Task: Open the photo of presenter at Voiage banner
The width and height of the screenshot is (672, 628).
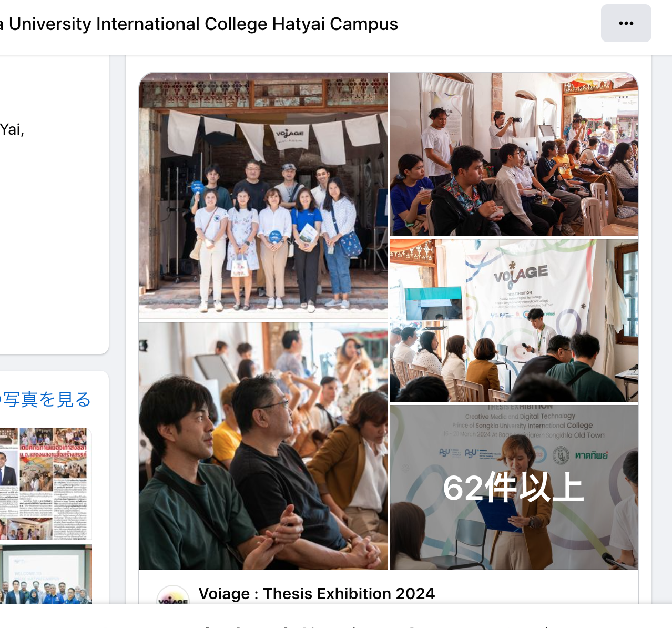Action: click(x=514, y=321)
